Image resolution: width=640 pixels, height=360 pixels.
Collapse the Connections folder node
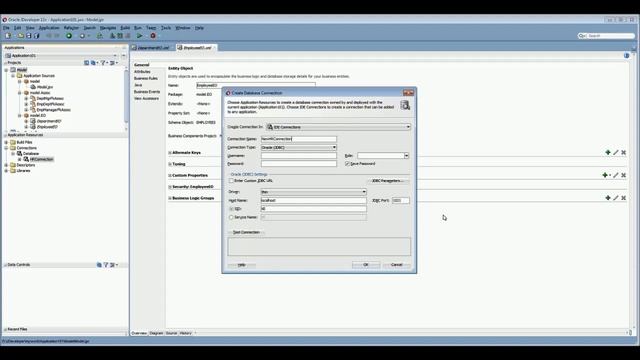pyautogui.click(x=7, y=148)
